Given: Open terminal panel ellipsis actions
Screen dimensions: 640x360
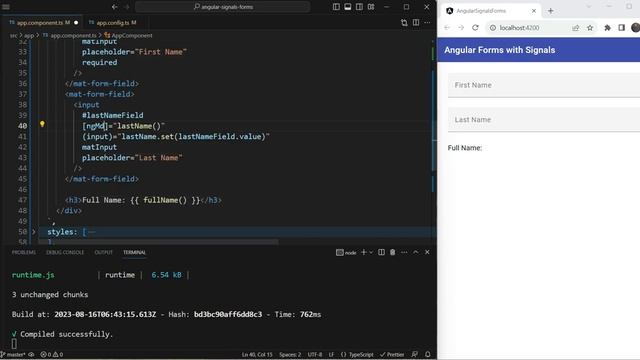Looking at the screenshot, I should pyautogui.click(x=404, y=252).
